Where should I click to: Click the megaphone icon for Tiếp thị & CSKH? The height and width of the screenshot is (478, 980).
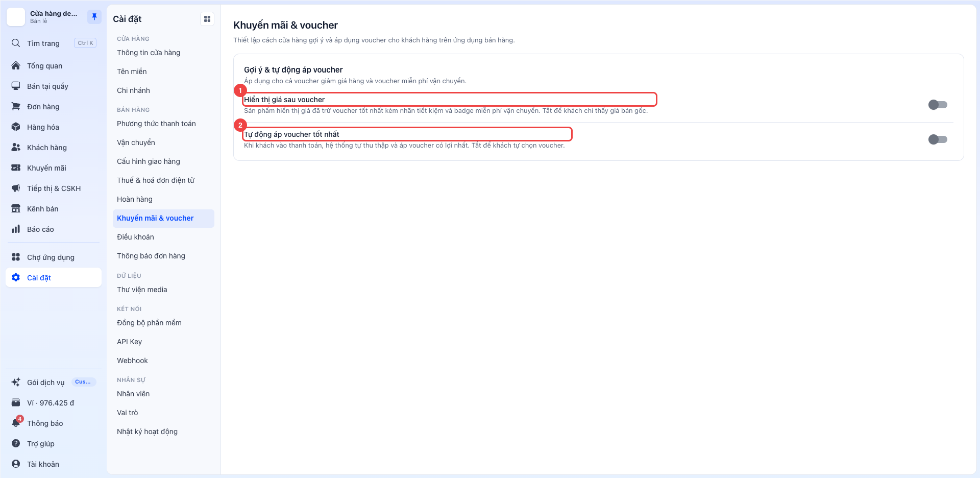pyautogui.click(x=16, y=188)
